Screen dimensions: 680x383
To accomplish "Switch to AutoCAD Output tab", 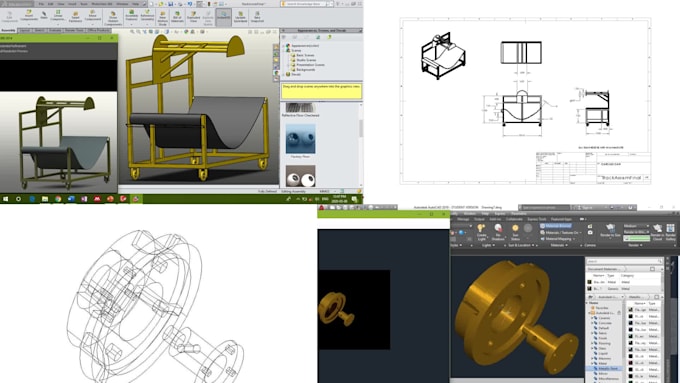I will [480, 219].
